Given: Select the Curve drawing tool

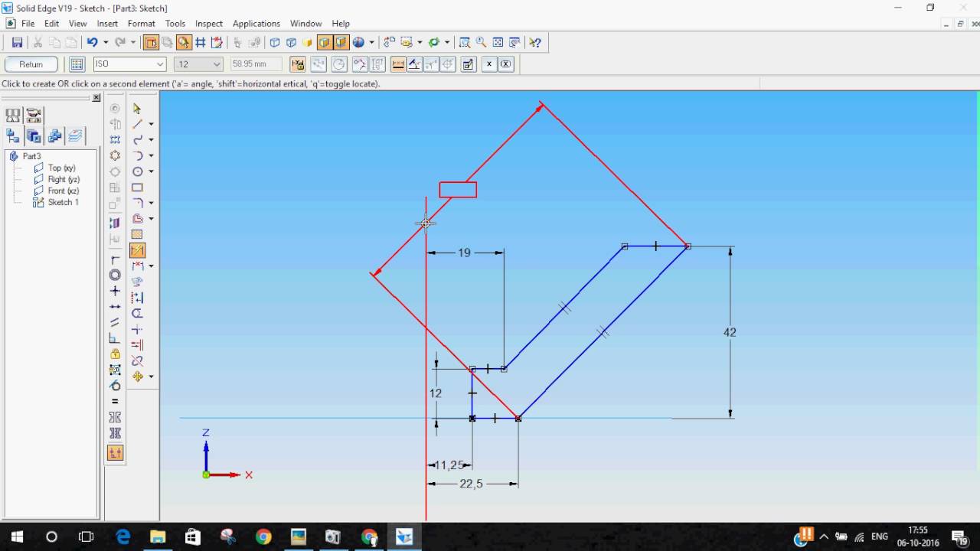Looking at the screenshot, I should point(137,140).
